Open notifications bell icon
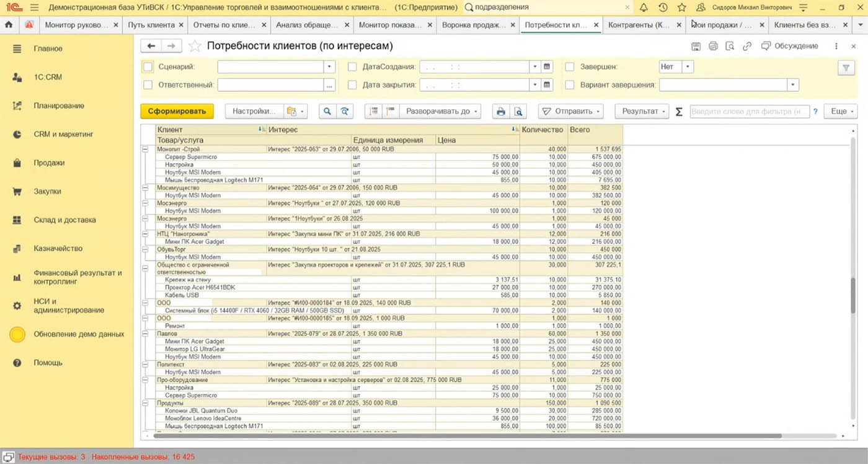This screenshot has width=868, height=464. click(x=644, y=7)
